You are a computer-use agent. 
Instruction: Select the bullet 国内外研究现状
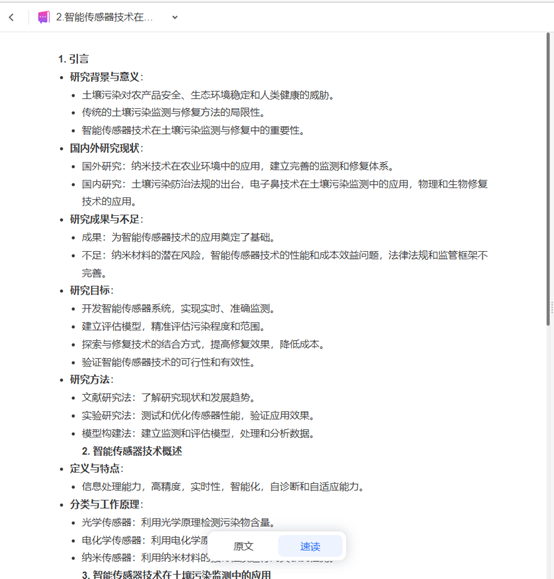(106, 148)
